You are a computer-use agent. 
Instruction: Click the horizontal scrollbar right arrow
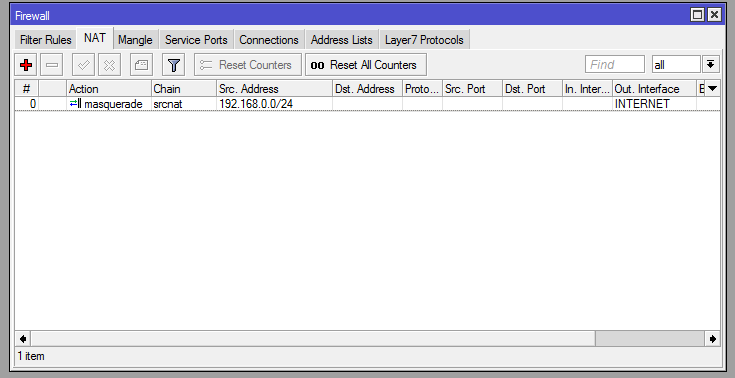(x=712, y=339)
